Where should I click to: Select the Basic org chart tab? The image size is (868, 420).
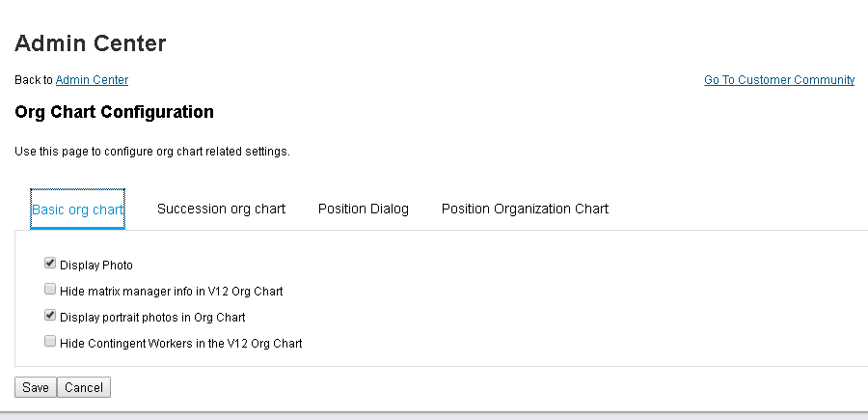(x=77, y=210)
